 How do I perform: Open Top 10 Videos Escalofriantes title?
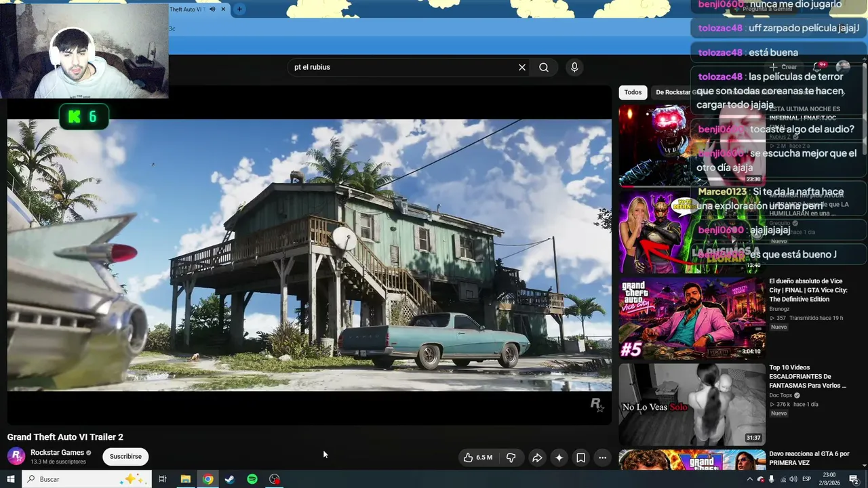click(x=808, y=377)
